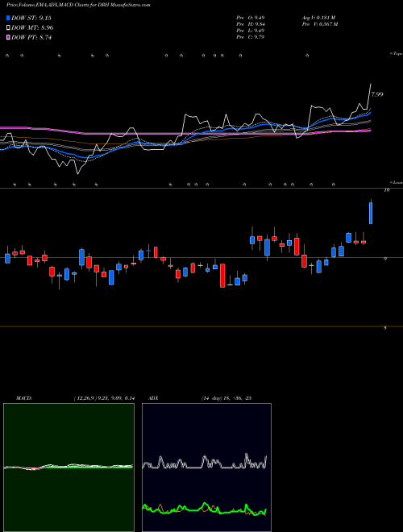
Task: Click the 'Pre C: 9.79' close value
Action: click(251, 37)
